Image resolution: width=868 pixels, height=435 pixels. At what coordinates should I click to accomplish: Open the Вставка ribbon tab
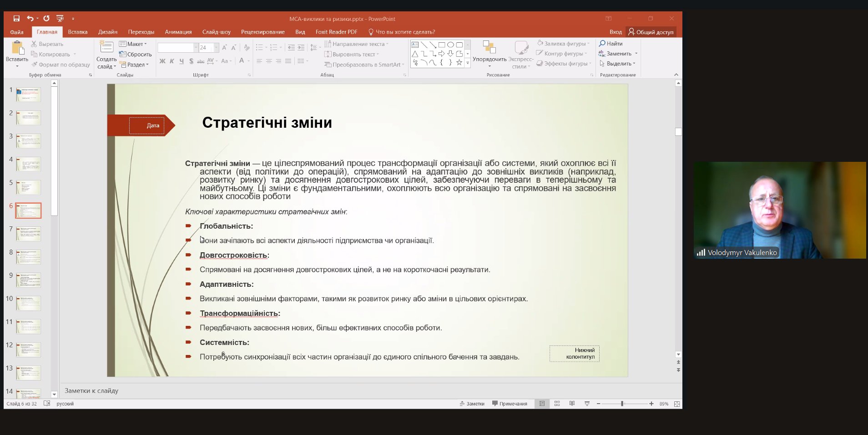[77, 32]
